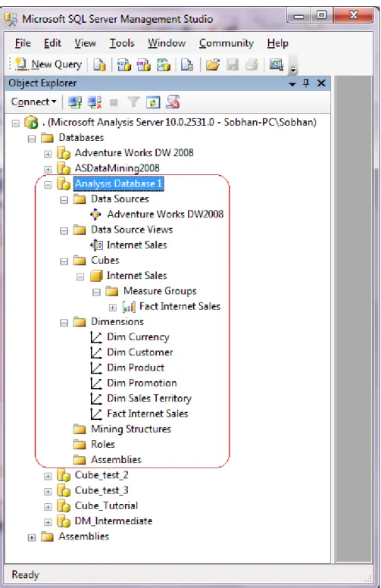381x588 pixels.
Task: Select the Roles folder
Action: coord(103,444)
